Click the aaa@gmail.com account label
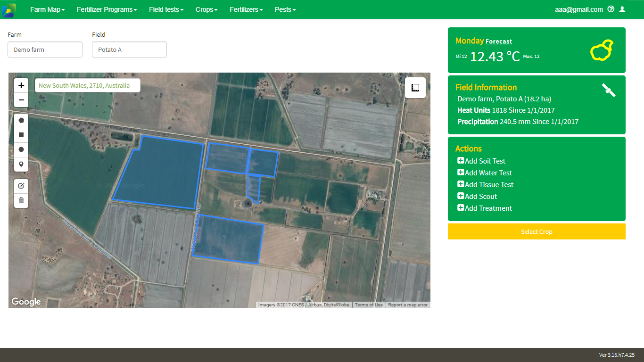Viewport: 644px width, 362px height. 579,9
